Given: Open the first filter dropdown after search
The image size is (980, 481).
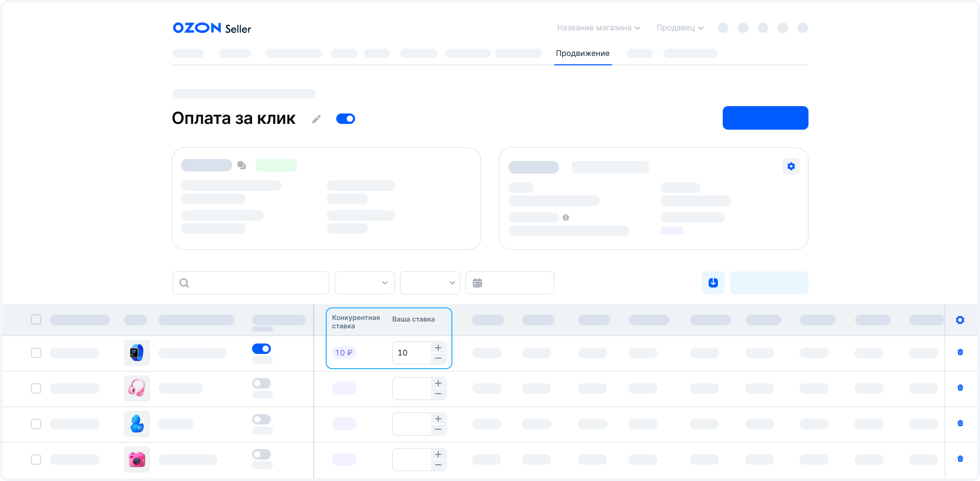Looking at the screenshot, I should (x=364, y=283).
